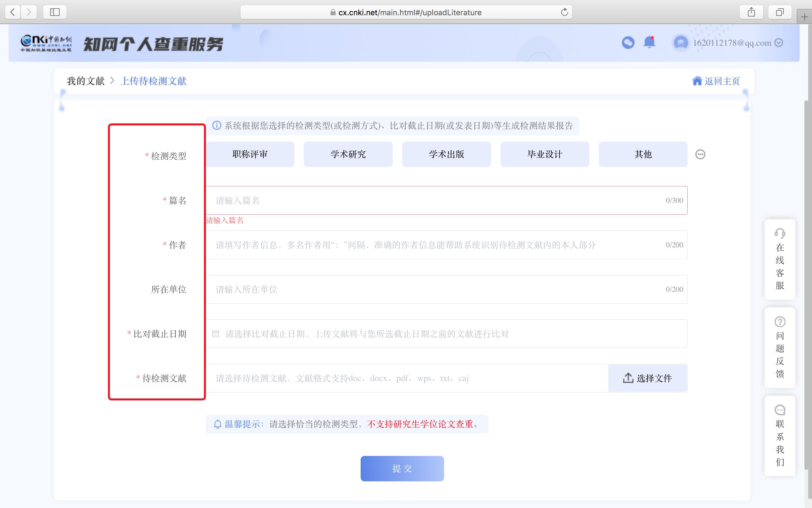Open the notification bell
This screenshot has height=508, width=812.
click(x=650, y=42)
